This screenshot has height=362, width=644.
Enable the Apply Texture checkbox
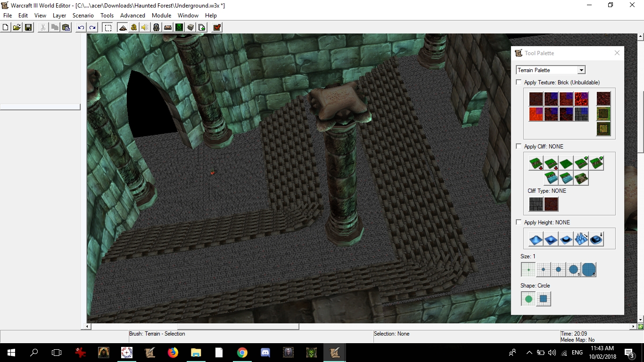[x=519, y=82]
